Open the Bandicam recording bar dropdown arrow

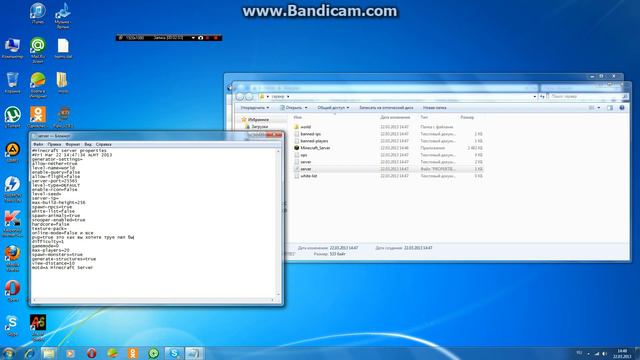193,38
